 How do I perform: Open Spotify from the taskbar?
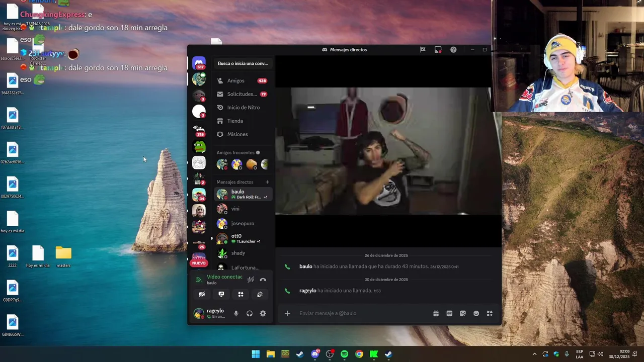pos(344,354)
